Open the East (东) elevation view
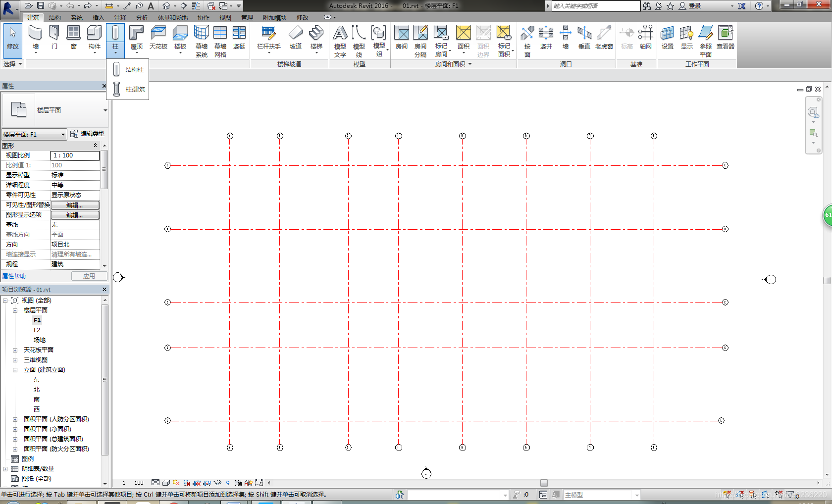The image size is (832, 504). (37, 380)
